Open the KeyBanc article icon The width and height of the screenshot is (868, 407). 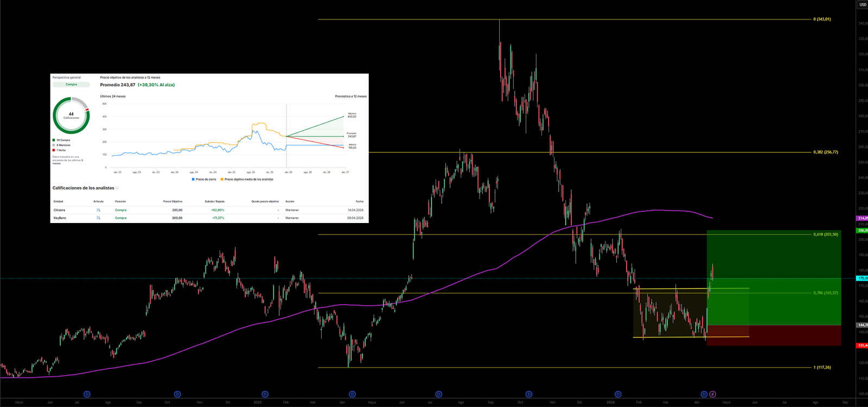coord(98,218)
